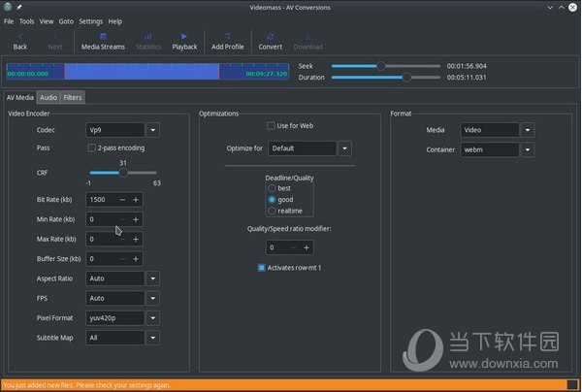The image size is (582, 392).
Task: Select the realtime deadline/quality option
Action: (x=272, y=211)
